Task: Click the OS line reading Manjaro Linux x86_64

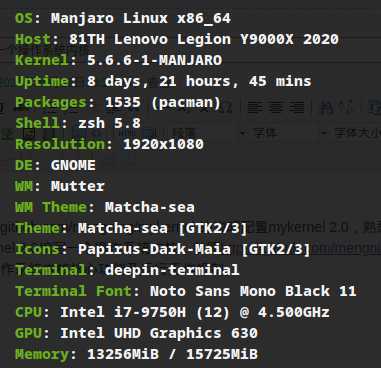Action: (x=123, y=18)
